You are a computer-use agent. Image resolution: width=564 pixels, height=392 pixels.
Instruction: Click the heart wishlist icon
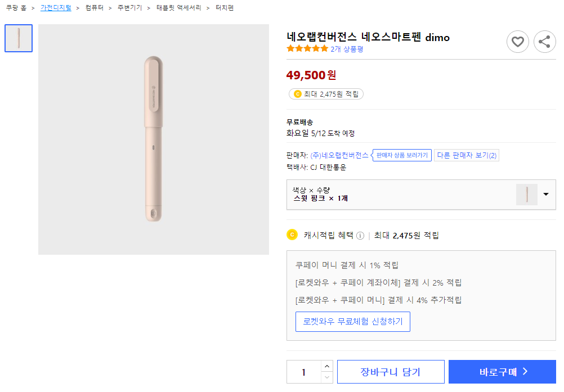(x=517, y=42)
